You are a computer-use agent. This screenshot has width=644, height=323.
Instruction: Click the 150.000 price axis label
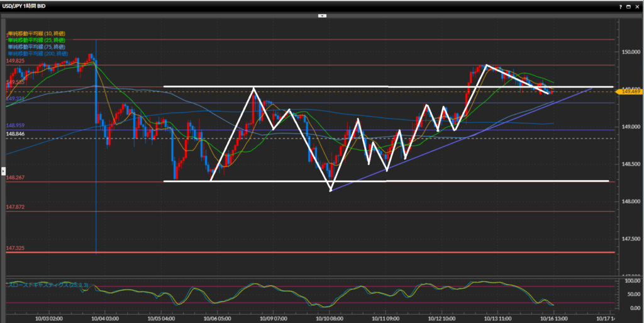coord(631,52)
